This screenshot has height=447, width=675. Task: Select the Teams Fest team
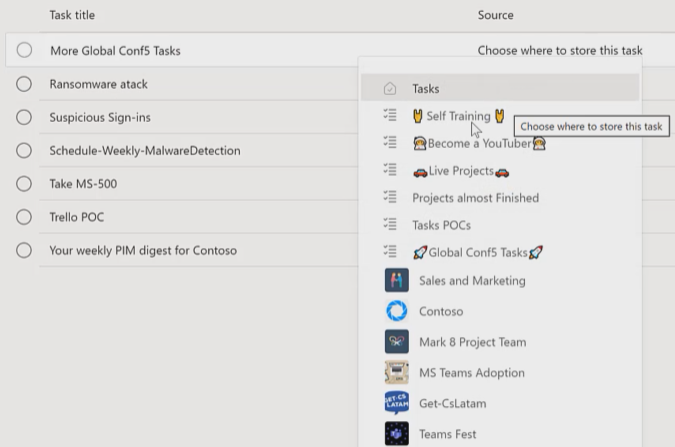[x=500, y=434]
